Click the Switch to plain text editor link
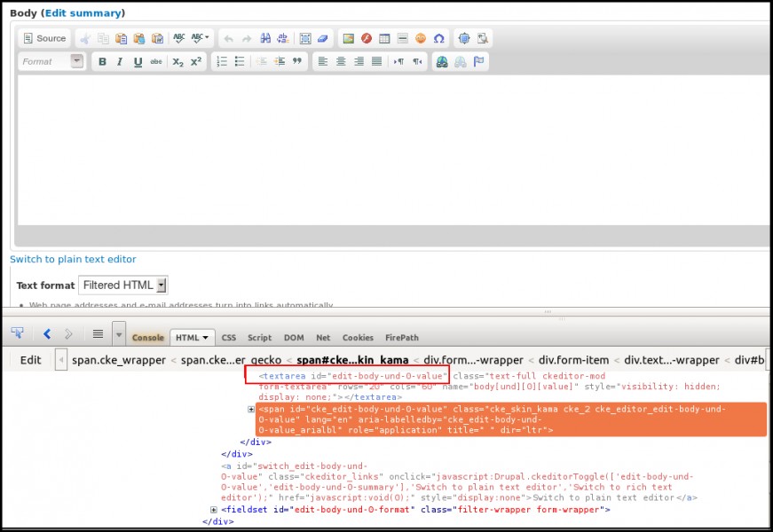The width and height of the screenshot is (773, 532). (73, 259)
